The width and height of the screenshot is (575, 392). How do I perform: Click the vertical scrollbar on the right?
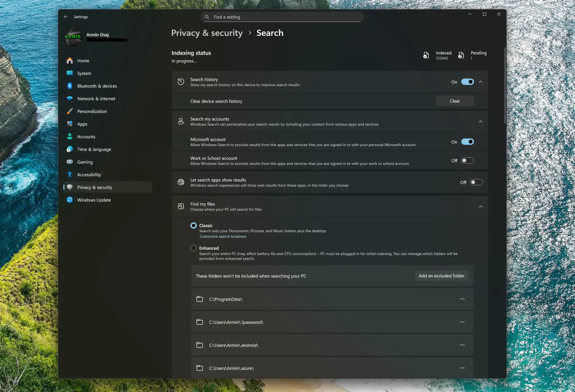click(x=505, y=85)
